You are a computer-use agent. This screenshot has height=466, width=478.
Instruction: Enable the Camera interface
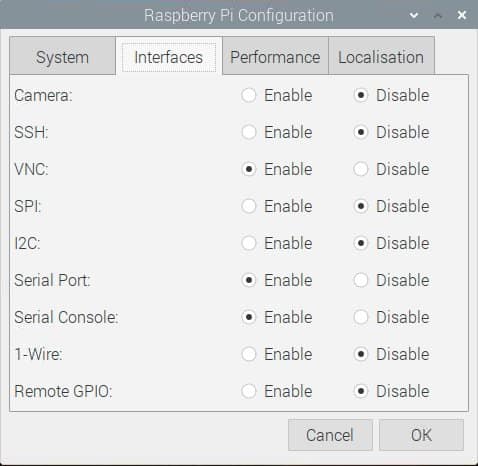(x=249, y=95)
